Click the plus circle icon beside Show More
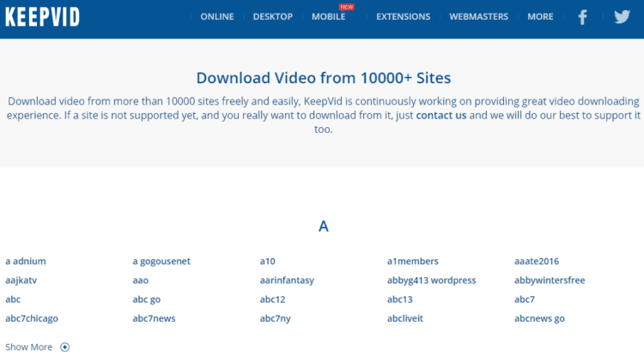The height and width of the screenshot is (356, 644). coord(65,347)
